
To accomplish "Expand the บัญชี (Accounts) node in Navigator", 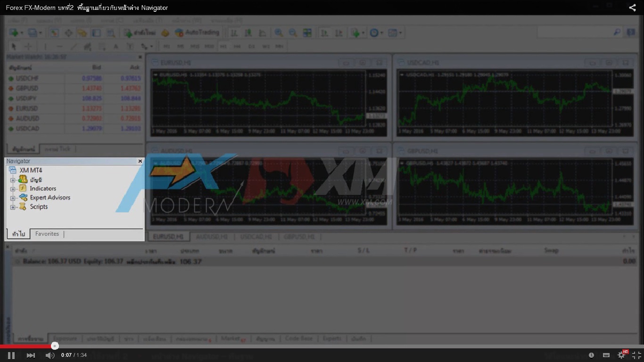I will [13, 180].
